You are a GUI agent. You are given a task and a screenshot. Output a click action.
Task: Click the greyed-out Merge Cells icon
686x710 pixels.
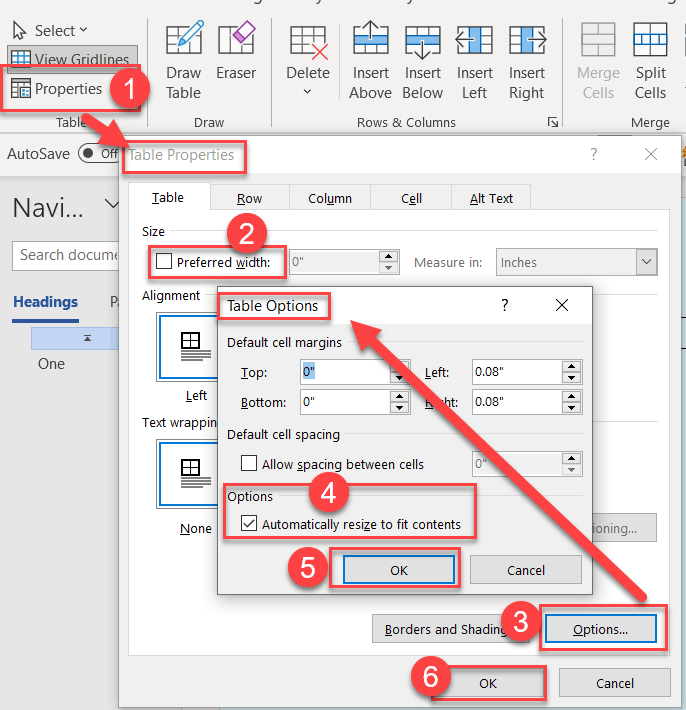tap(598, 39)
